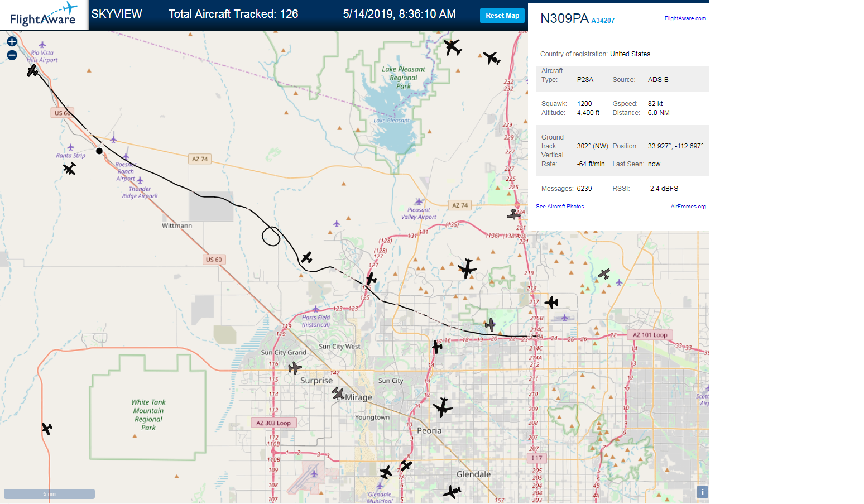The image size is (864, 504).
Task: Select aircraft west of White Tank Park
Action: [x=47, y=429]
